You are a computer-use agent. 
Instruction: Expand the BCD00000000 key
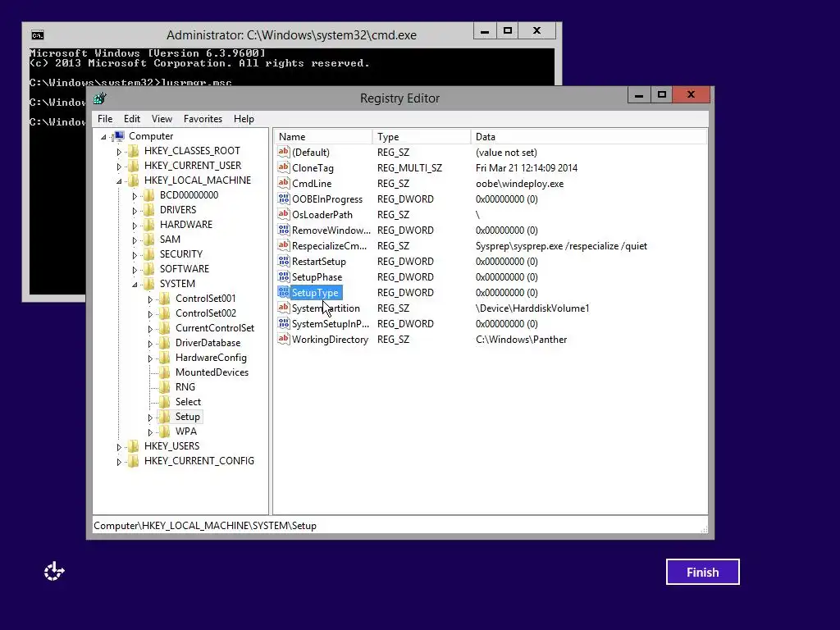pyautogui.click(x=135, y=195)
